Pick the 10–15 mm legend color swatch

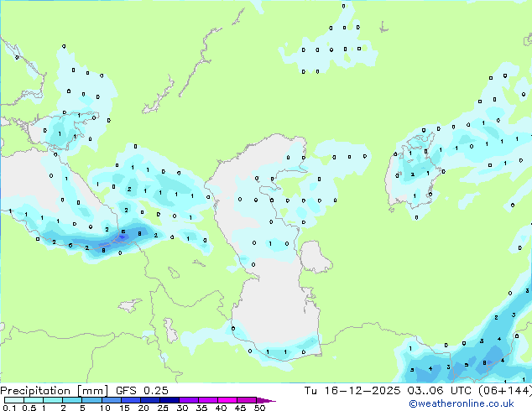click(x=111, y=400)
